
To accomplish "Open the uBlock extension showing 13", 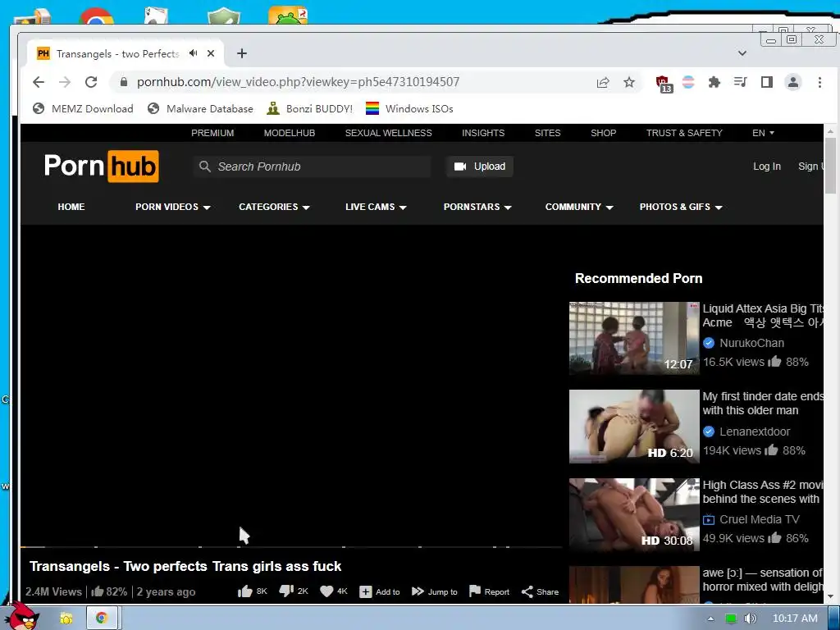I will pos(664,83).
